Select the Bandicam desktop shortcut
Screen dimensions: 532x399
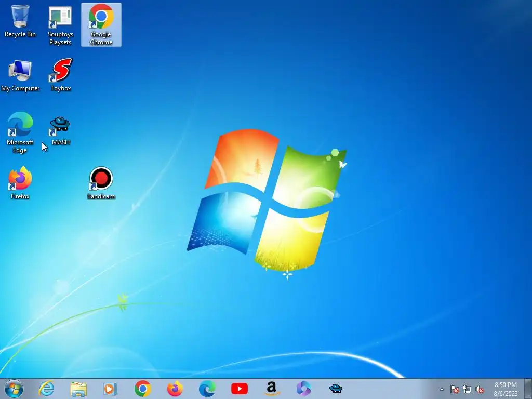click(101, 183)
